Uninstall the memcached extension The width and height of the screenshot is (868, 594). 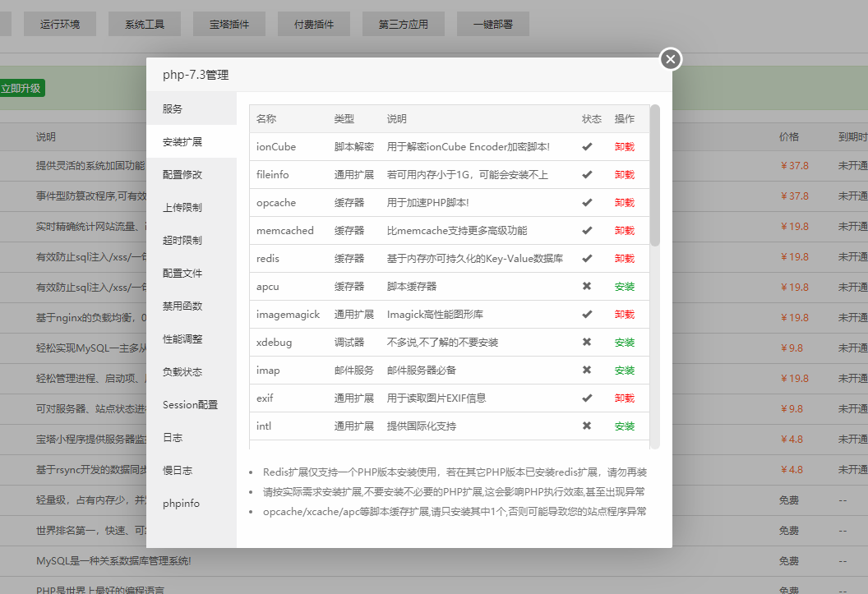[x=625, y=231]
